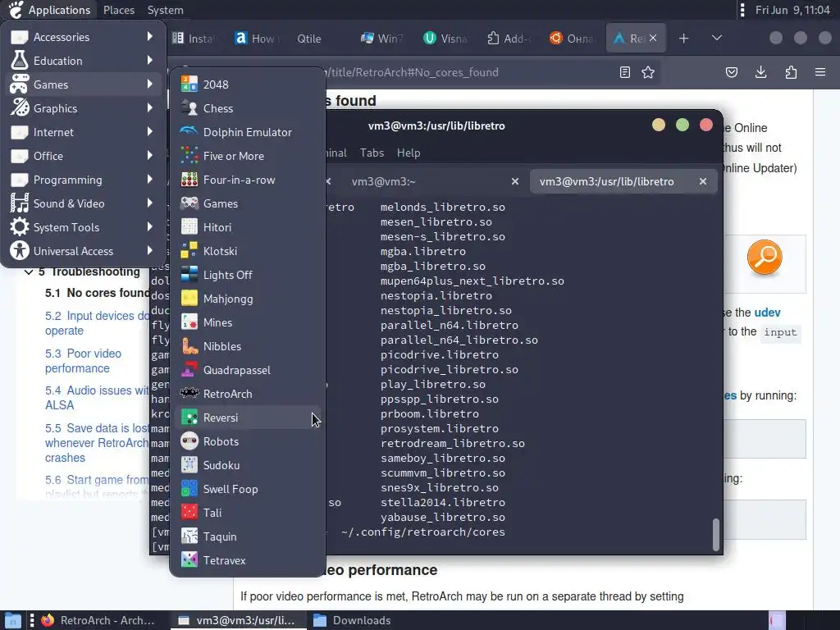Expand the Sound & Video category
Screen dimensions: 840x630
pos(83,203)
